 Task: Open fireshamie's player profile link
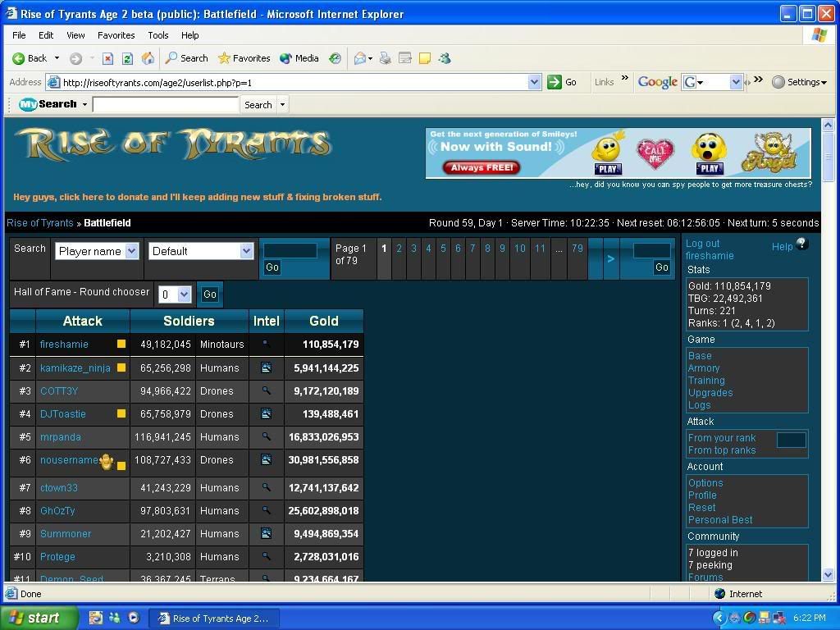point(64,344)
